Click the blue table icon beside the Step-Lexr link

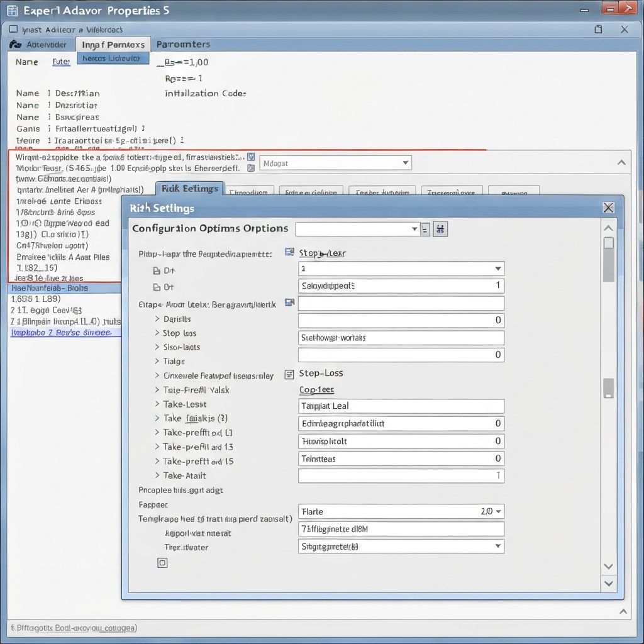(289, 252)
